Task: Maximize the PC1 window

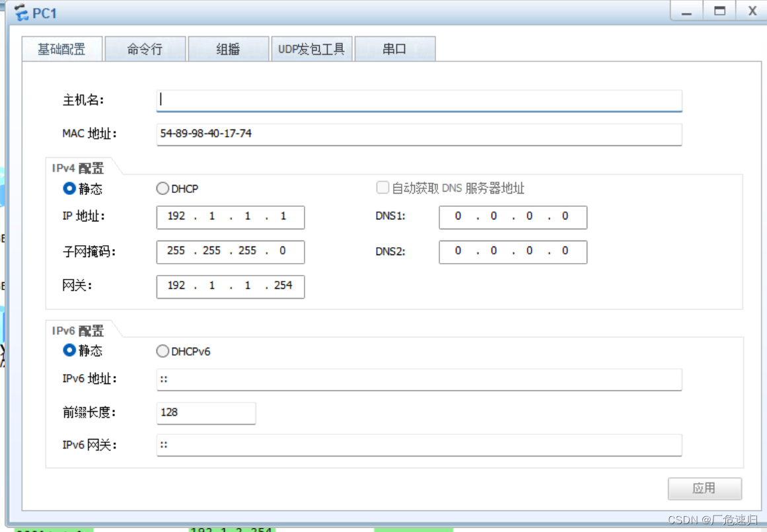Action: 719,11
